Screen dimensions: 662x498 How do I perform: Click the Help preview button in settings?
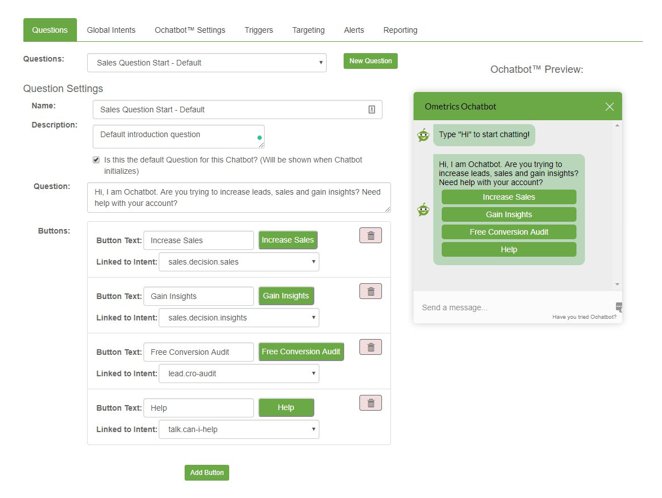coord(286,407)
